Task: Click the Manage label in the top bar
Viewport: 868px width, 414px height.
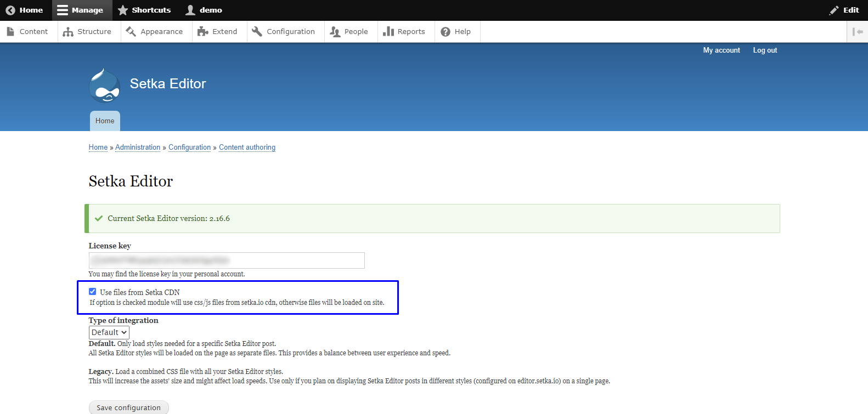Action: [x=87, y=10]
